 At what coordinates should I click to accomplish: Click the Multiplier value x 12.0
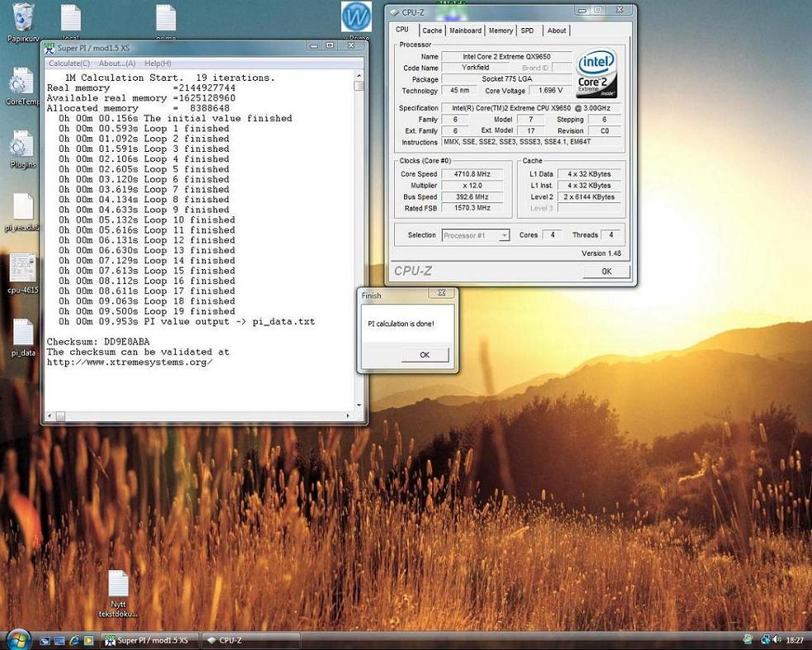coord(472,185)
